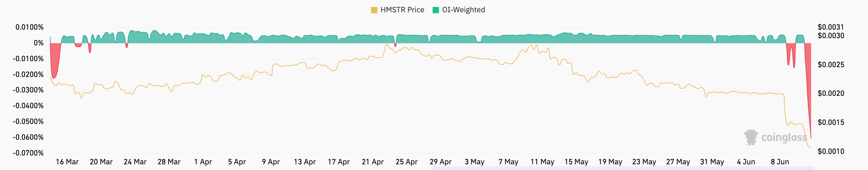This screenshot has width=868, height=170.
Task: Click the -0.0700% funding rate axis label
Action: pyautogui.click(x=28, y=153)
